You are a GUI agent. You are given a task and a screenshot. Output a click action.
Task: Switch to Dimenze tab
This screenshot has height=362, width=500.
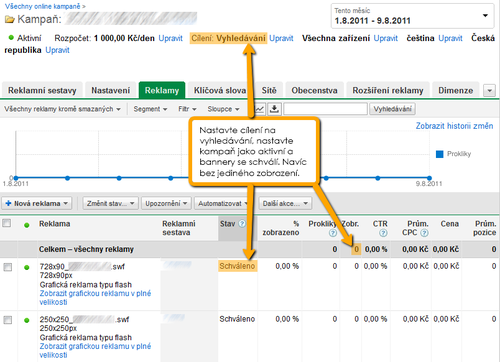(x=456, y=90)
